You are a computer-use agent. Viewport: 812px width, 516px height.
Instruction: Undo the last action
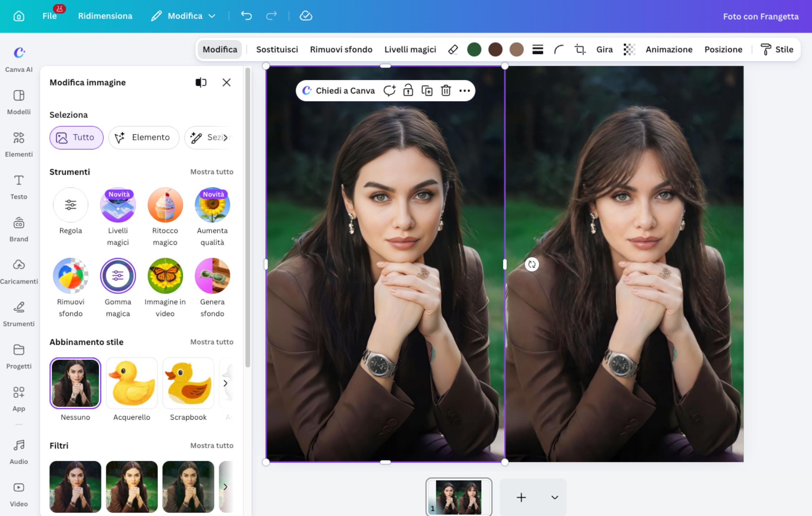pyautogui.click(x=246, y=16)
